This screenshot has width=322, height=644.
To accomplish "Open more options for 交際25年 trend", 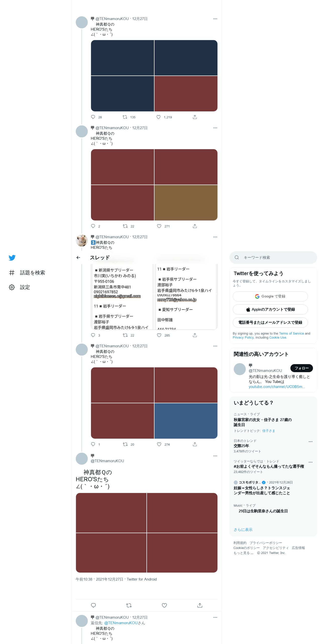I will coord(310,442).
